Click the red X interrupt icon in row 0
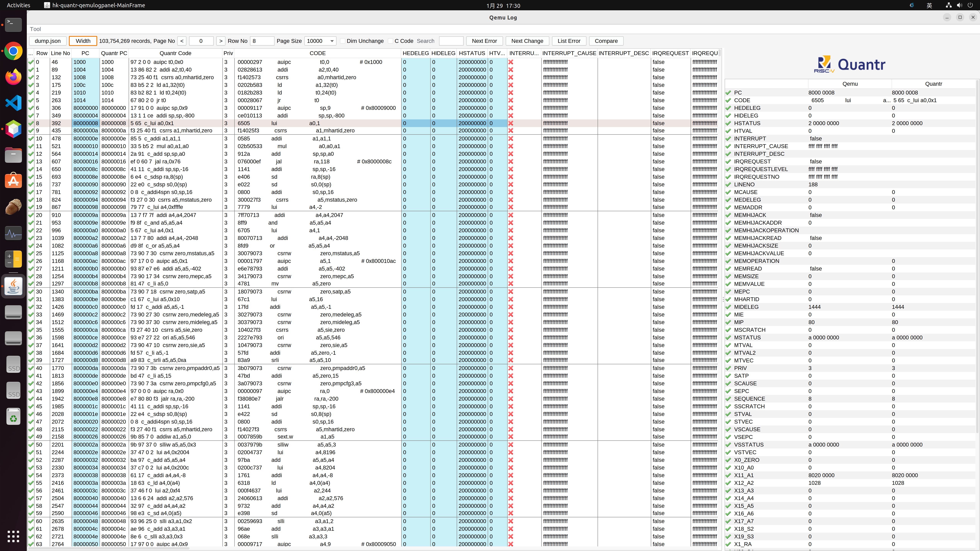This screenshot has width=980, height=551. [510, 62]
